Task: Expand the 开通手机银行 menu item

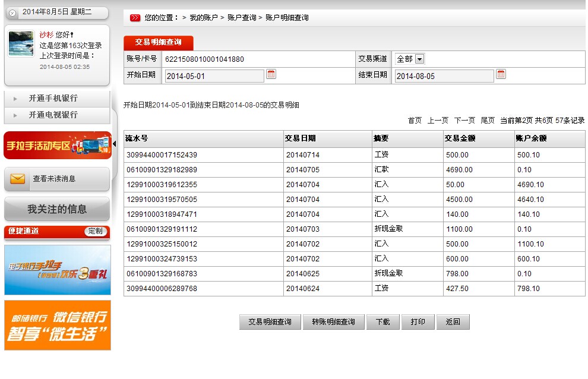Action: pos(53,99)
